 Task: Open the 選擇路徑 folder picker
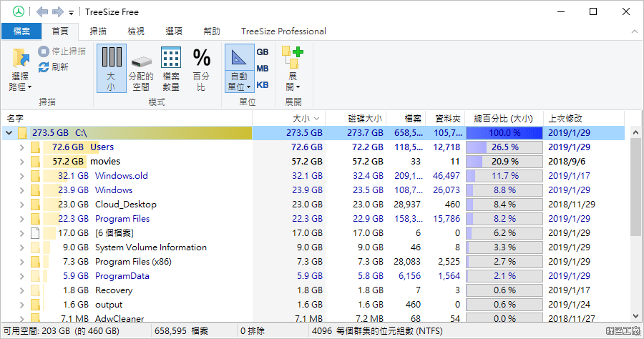click(x=21, y=69)
